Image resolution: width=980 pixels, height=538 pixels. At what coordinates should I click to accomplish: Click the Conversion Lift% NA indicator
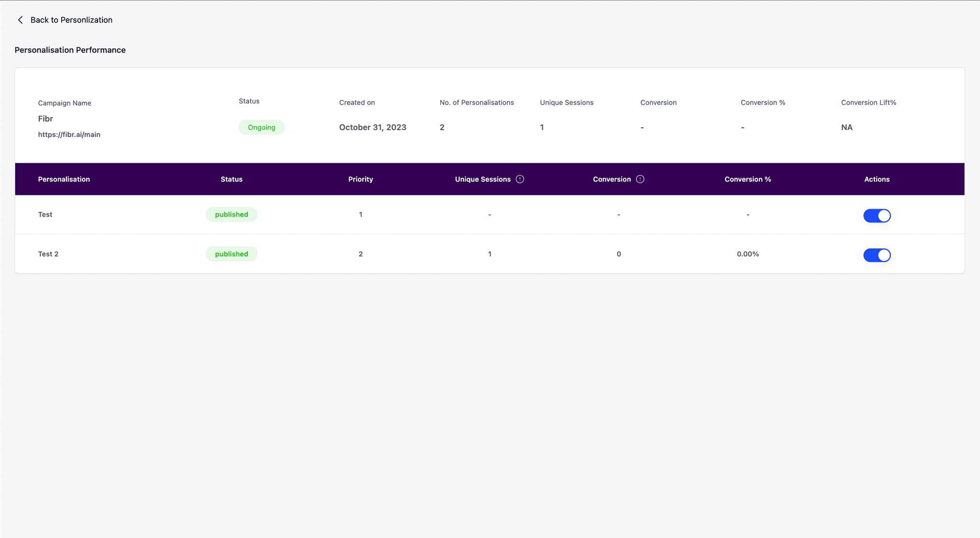(847, 127)
